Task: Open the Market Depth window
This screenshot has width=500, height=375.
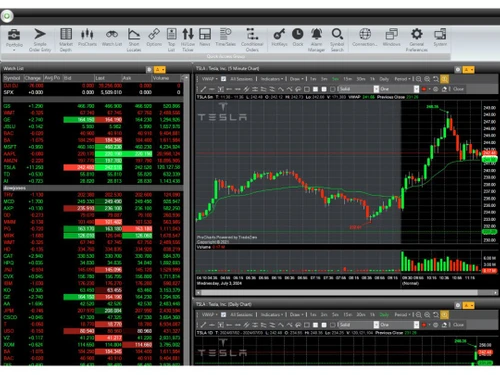Action: [x=66, y=39]
